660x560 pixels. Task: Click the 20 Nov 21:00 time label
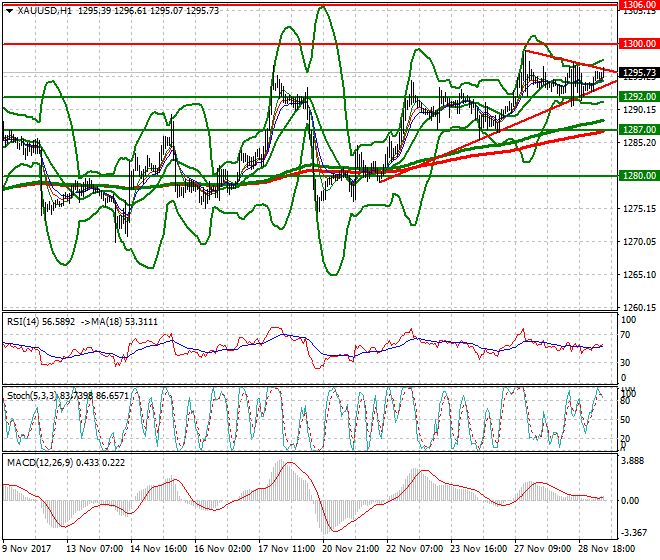click(x=351, y=549)
